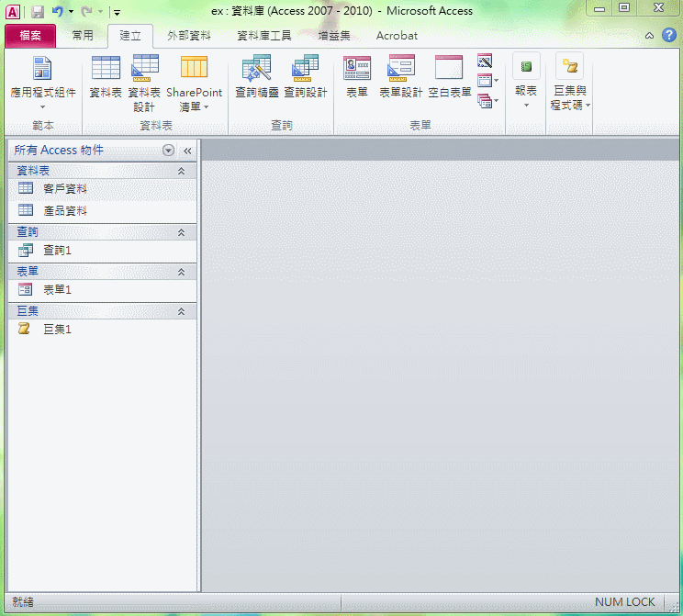Open the 所有 Access 物件 navigation menu arrow
Viewport: 683px width, 616px height.
click(168, 151)
